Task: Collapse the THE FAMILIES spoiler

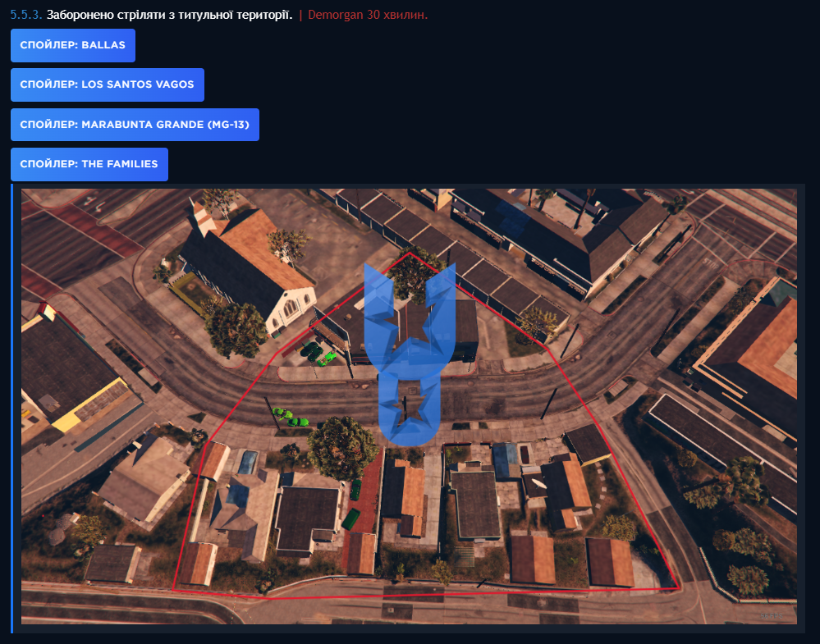Action: [89, 164]
